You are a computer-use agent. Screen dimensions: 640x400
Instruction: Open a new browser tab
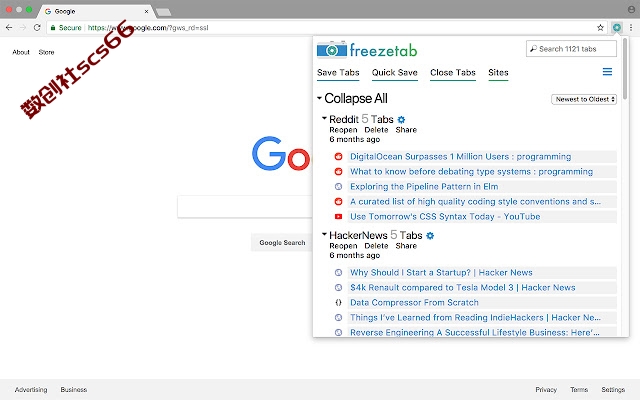pos(164,12)
